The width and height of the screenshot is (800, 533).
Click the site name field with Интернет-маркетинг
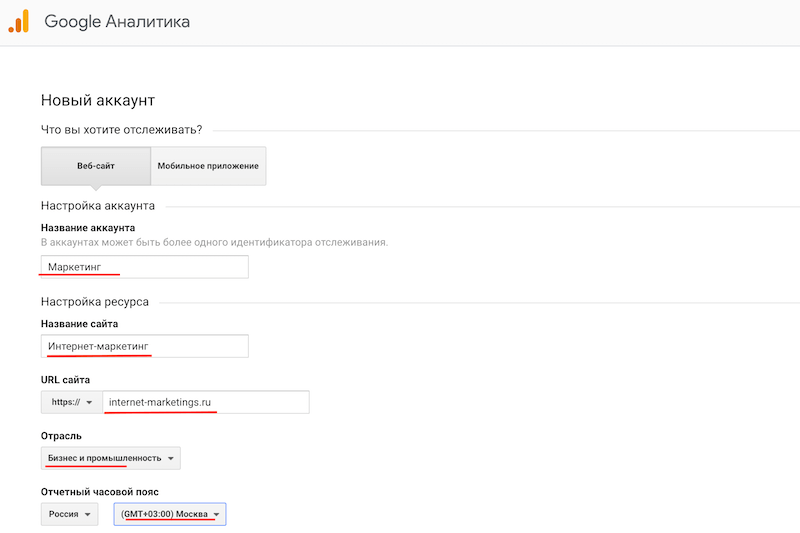point(144,346)
